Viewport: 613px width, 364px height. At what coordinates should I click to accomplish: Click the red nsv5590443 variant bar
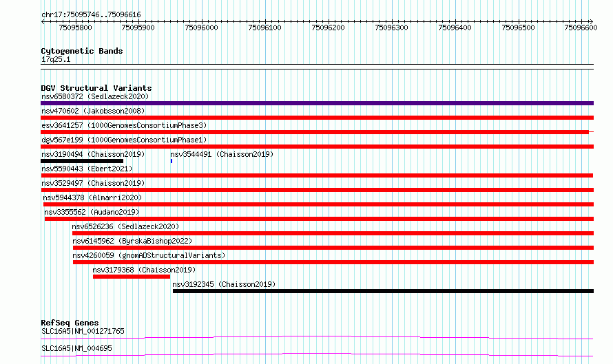click(317, 175)
